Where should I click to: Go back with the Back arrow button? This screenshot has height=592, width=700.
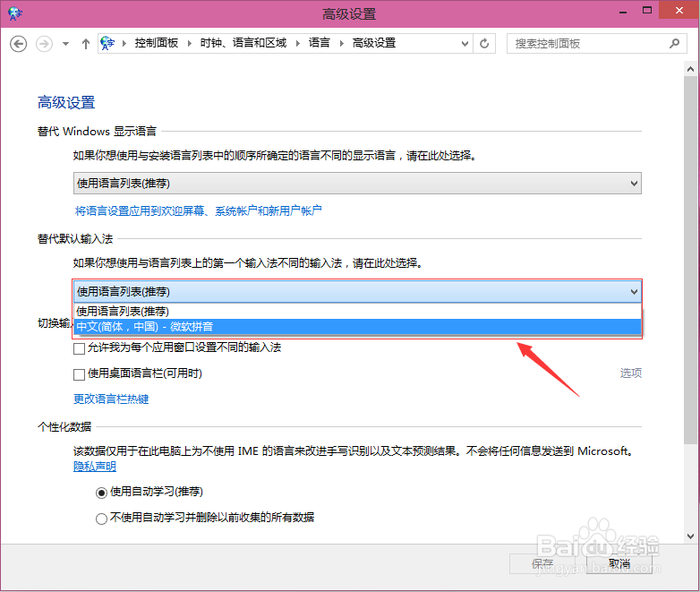18,44
